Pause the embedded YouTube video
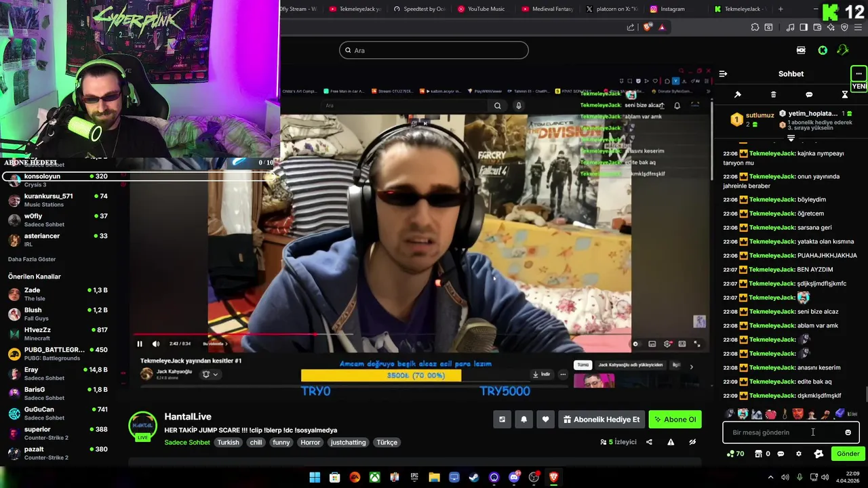868x488 pixels. pyautogui.click(x=140, y=344)
